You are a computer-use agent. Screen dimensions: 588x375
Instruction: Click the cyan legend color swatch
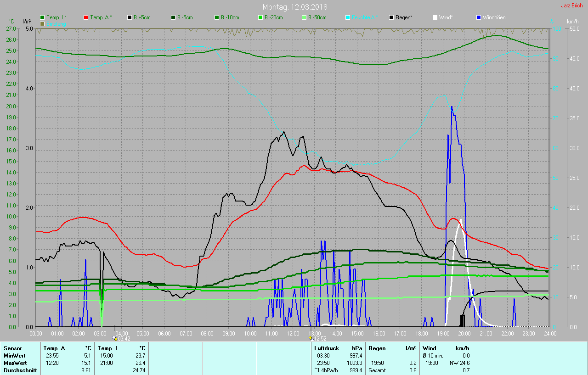pyautogui.click(x=348, y=17)
